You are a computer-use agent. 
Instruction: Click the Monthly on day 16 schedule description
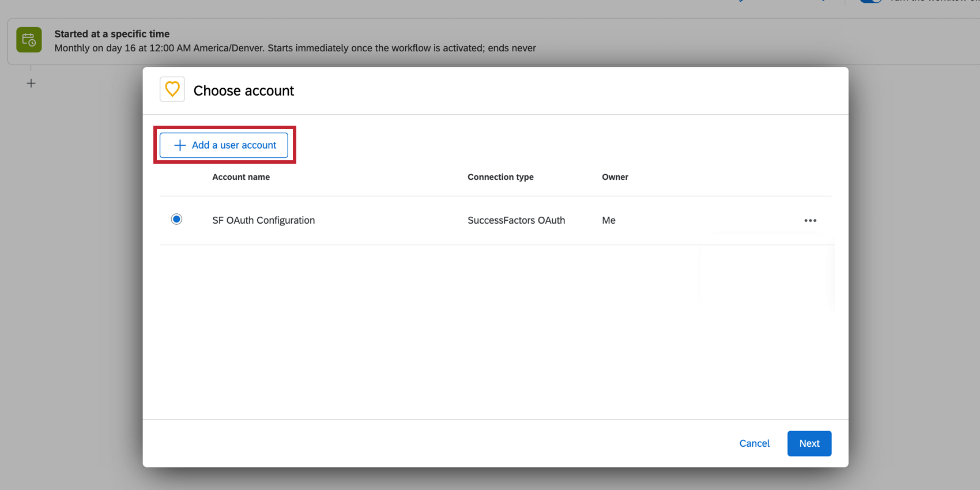click(295, 48)
